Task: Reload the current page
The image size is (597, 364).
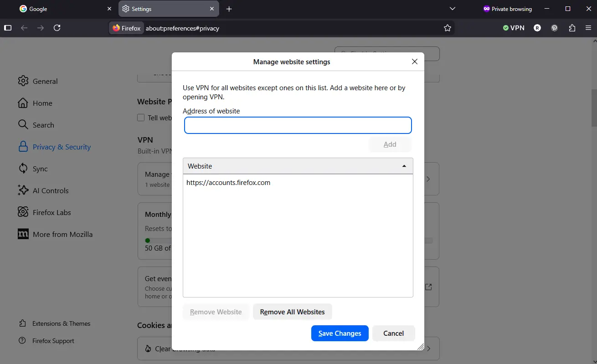Action: 57,28
